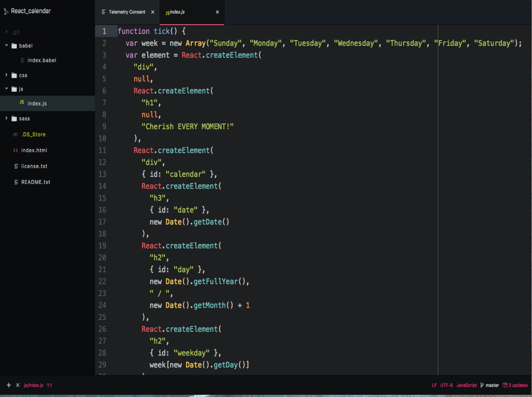The image size is (532, 397).
Task: Click the React_calendar project root icon
Action: click(6, 11)
